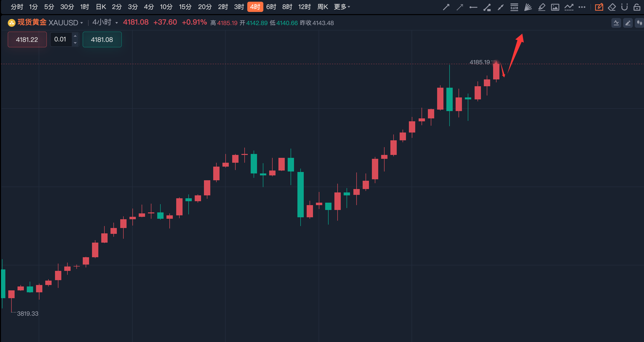644x342 pixels.
Task: Switch to the 15分 timeframe tab
Action: click(x=185, y=7)
